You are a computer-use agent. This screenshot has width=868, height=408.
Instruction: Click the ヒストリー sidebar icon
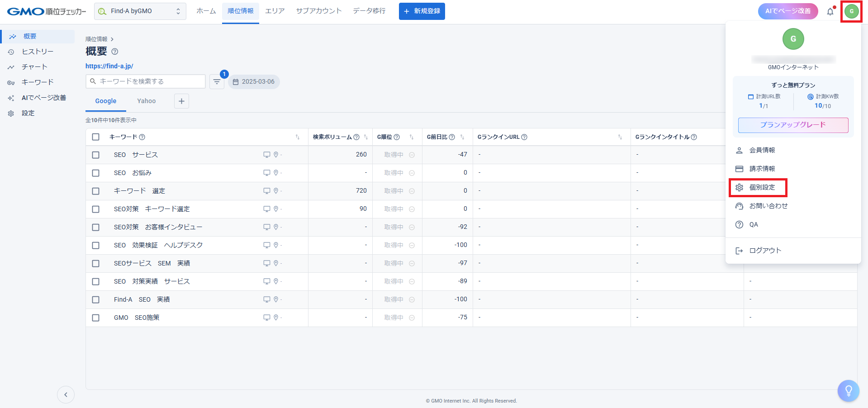pos(11,52)
